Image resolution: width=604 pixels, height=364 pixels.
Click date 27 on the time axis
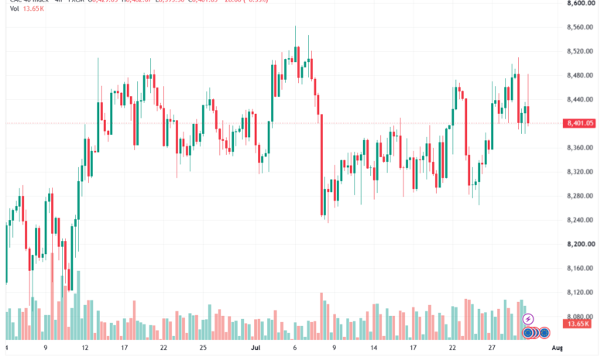492,348
